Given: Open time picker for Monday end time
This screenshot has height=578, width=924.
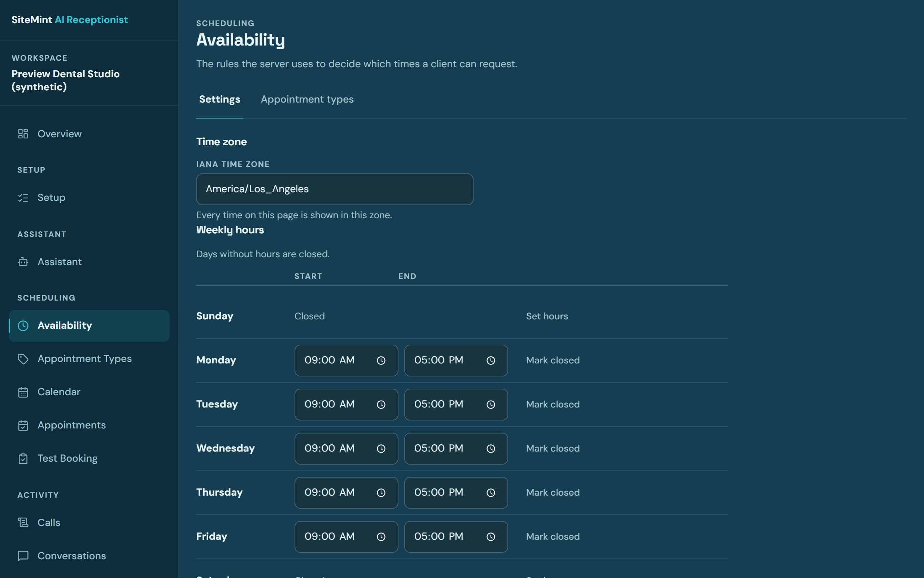Looking at the screenshot, I should coord(491,361).
